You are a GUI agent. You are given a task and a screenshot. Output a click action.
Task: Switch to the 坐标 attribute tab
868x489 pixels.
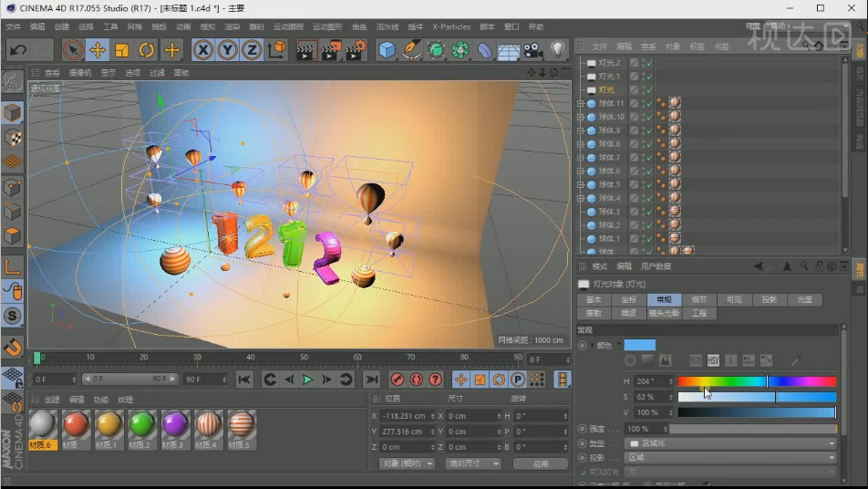629,299
